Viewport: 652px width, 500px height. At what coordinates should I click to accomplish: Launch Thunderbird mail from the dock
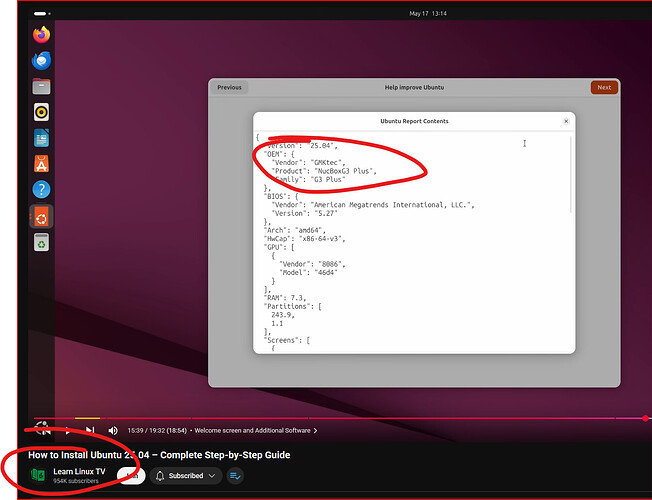[x=42, y=61]
